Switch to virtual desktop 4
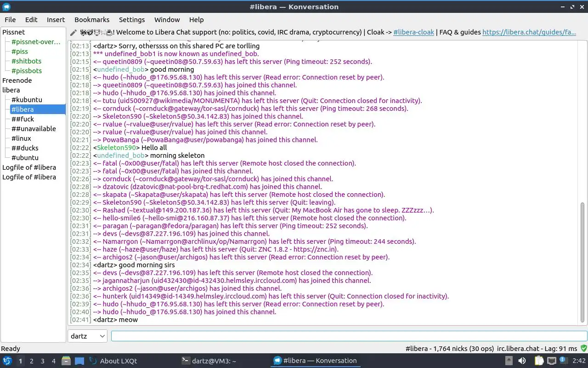Image resolution: width=588 pixels, height=368 pixels. tap(54, 361)
